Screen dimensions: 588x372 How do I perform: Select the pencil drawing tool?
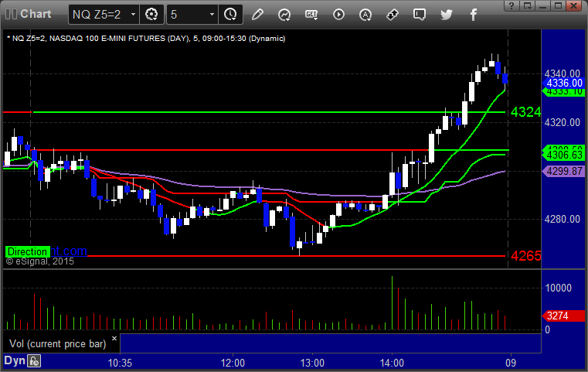pyautogui.click(x=257, y=15)
